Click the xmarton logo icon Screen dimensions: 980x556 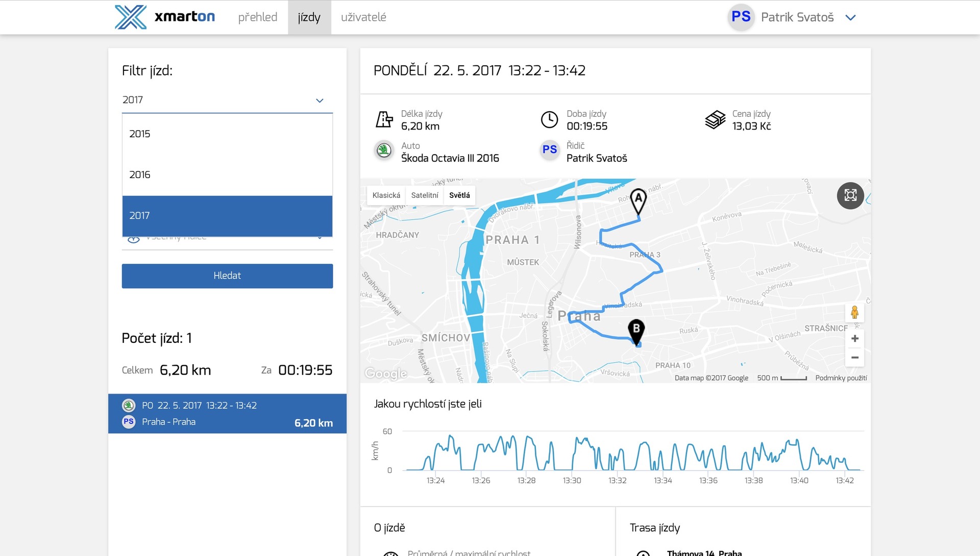[x=131, y=17]
